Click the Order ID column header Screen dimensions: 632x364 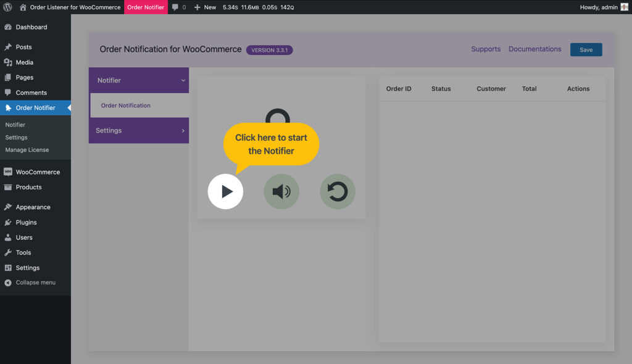[x=399, y=89]
